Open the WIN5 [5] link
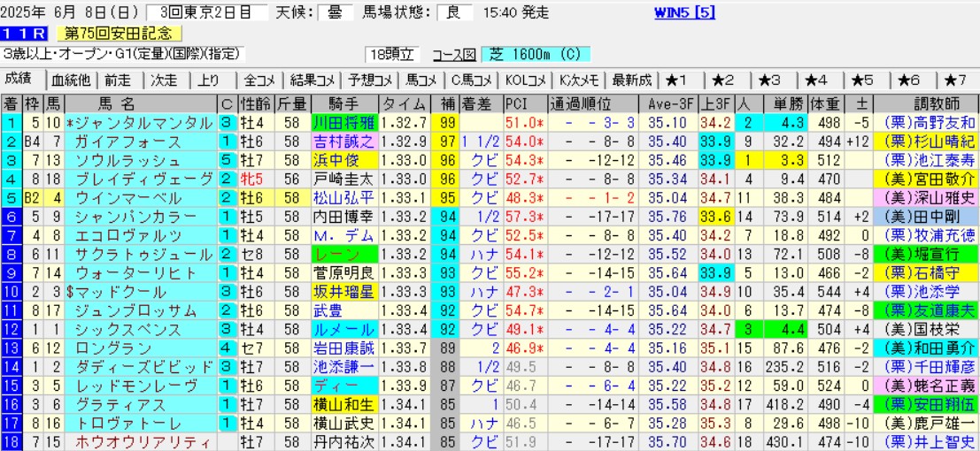This screenshot has height=451, width=980. 684,12
